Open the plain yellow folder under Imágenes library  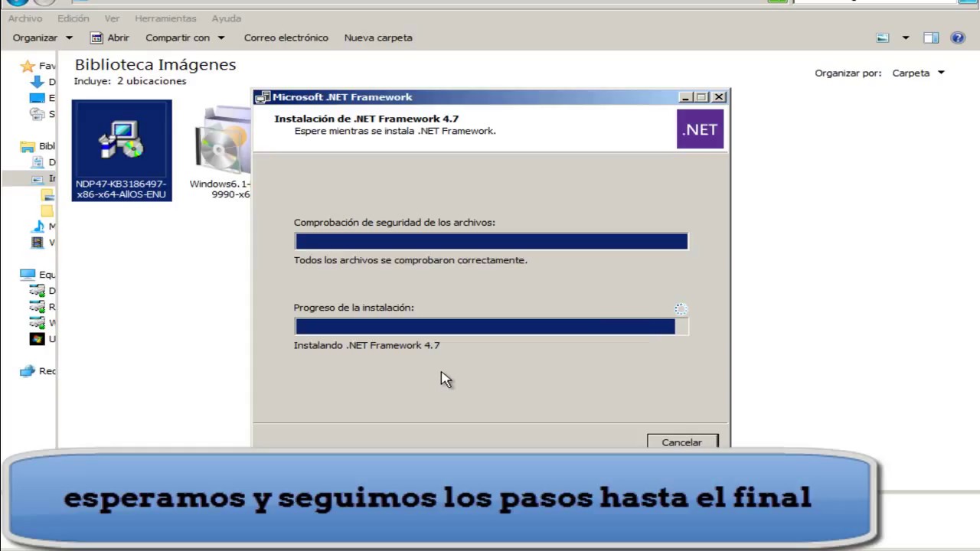pos(47,210)
